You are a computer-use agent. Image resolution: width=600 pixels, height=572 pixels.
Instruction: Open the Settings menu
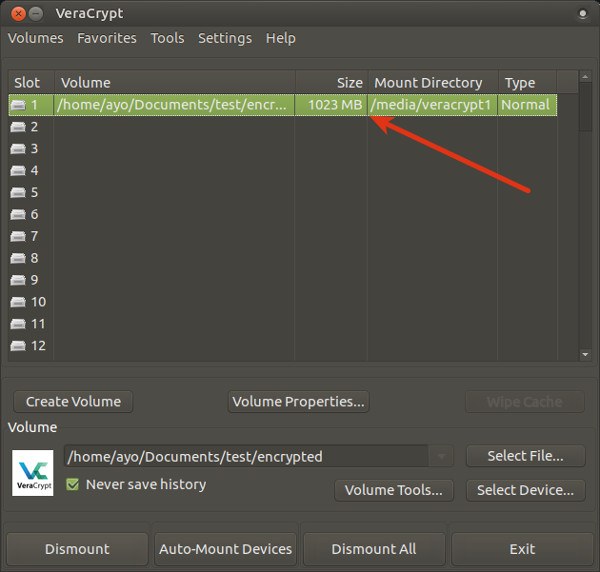(225, 38)
